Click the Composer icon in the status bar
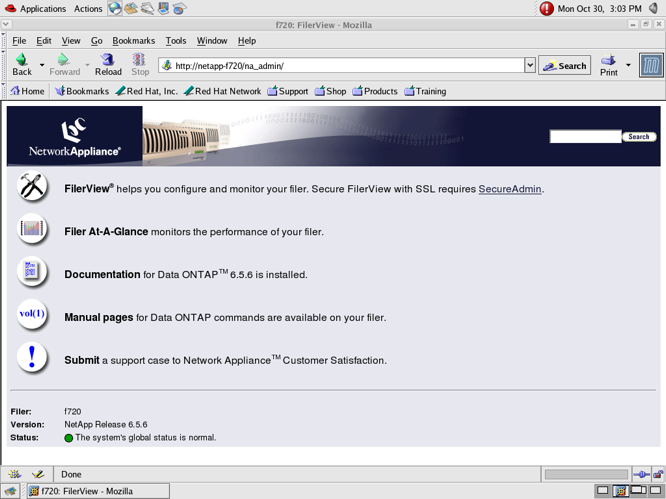This screenshot has height=499, width=666. pos(38,474)
